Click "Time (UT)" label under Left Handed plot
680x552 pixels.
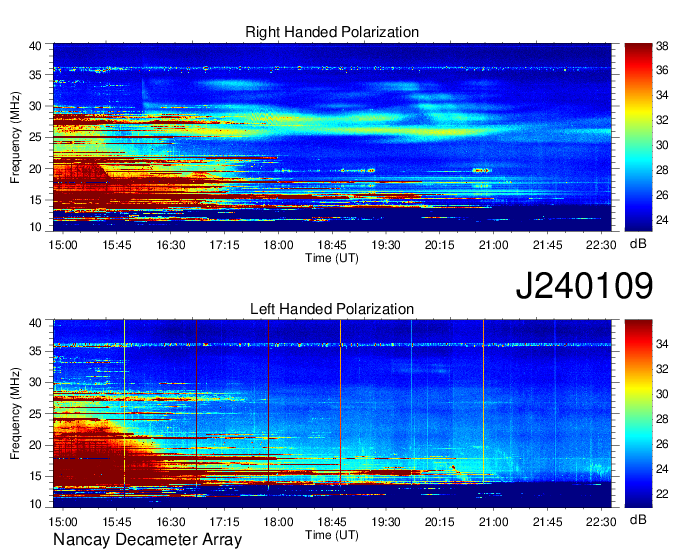[x=332, y=535]
